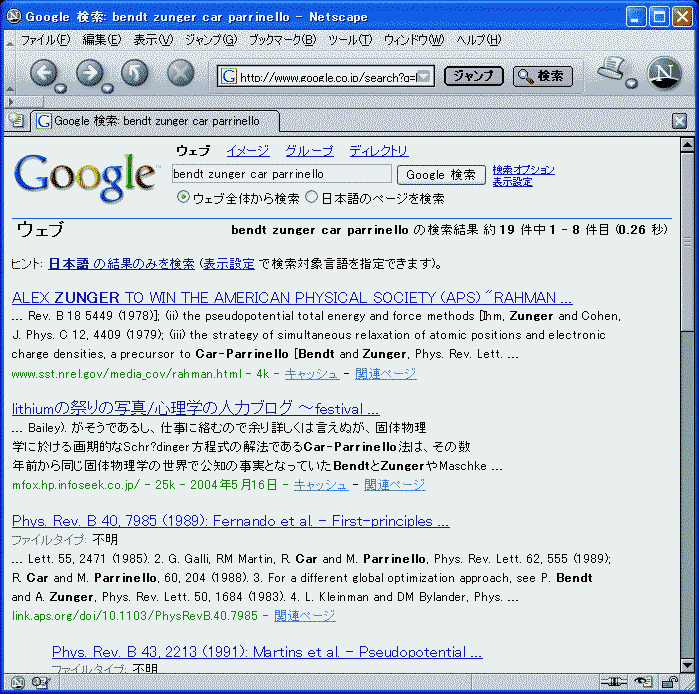Click the Netscape logo icon
Image resolution: width=699 pixels, height=694 pixels.
pyautogui.click(x=663, y=73)
